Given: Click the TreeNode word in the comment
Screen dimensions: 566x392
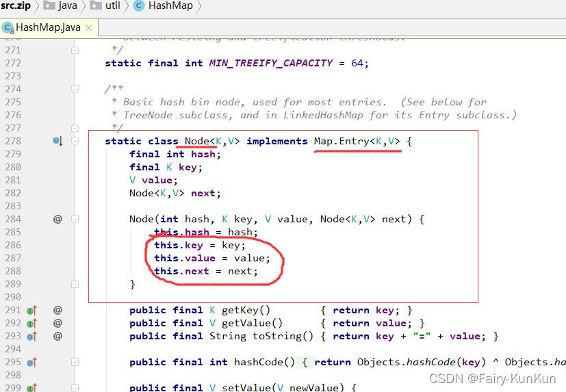Looking at the screenshot, I should point(148,115).
